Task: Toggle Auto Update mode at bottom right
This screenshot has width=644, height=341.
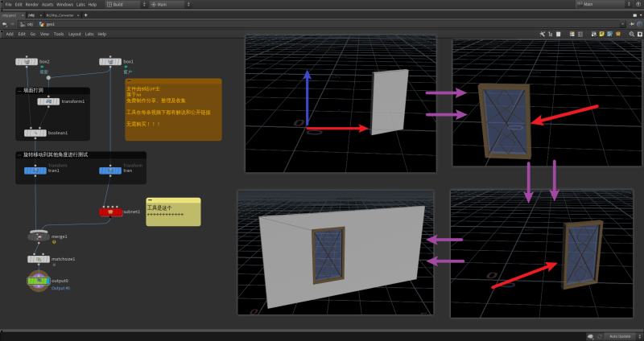Action: 618,335
